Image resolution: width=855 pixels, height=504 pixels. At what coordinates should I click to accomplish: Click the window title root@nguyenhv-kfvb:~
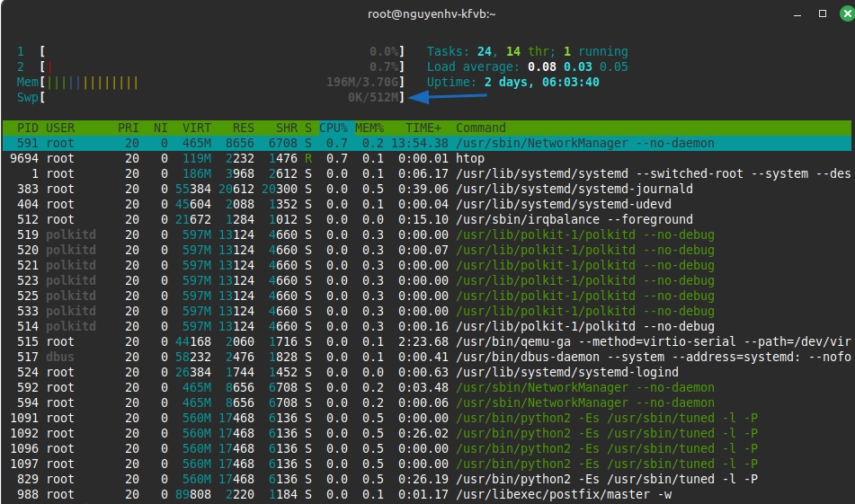(432, 14)
